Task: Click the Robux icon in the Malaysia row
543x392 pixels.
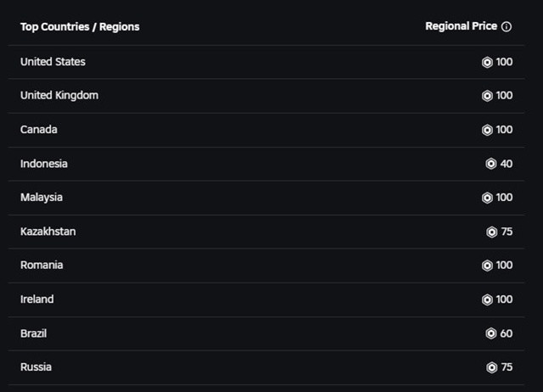Action: click(x=487, y=198)
